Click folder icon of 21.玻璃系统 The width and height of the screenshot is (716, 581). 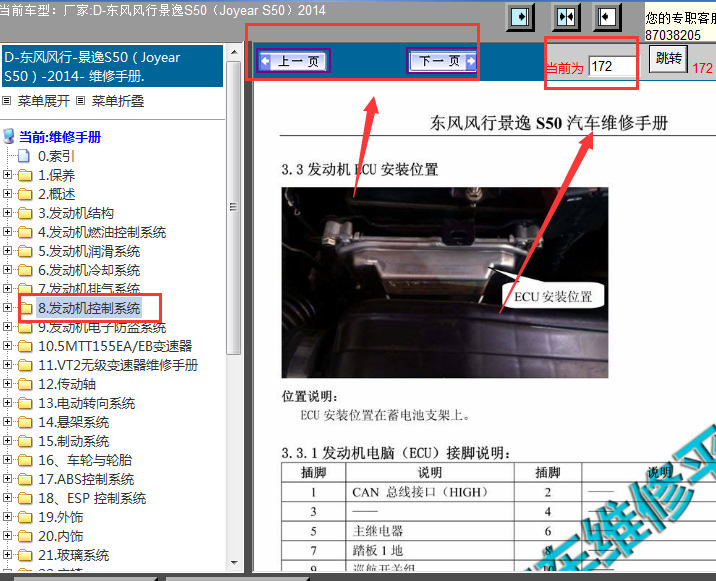tap(25, 556)
